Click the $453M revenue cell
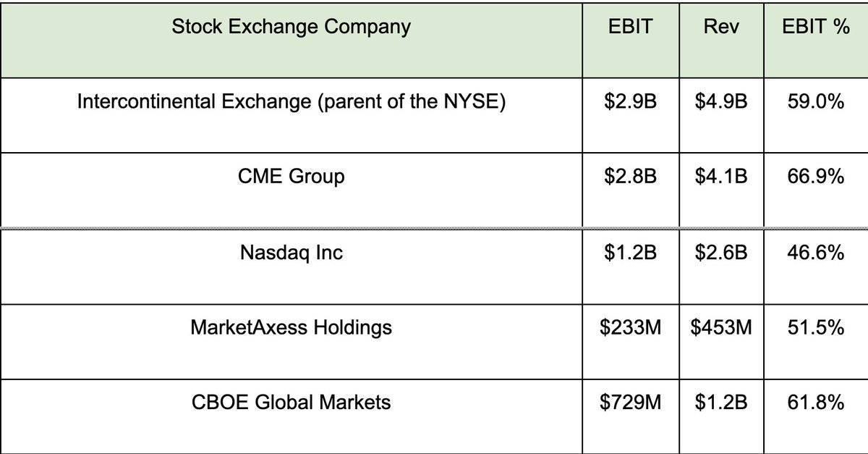The image size is (868, 454). (x=720, y=327)
